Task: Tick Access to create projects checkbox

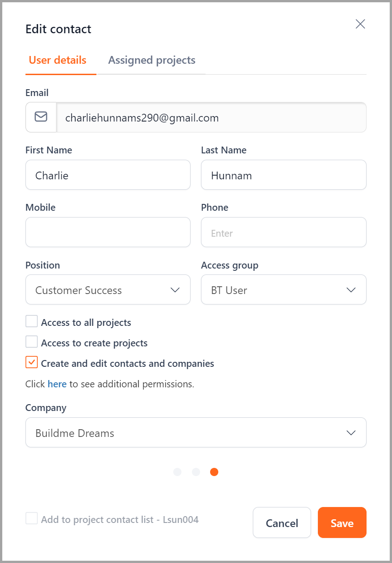Action: pos(31,342)
